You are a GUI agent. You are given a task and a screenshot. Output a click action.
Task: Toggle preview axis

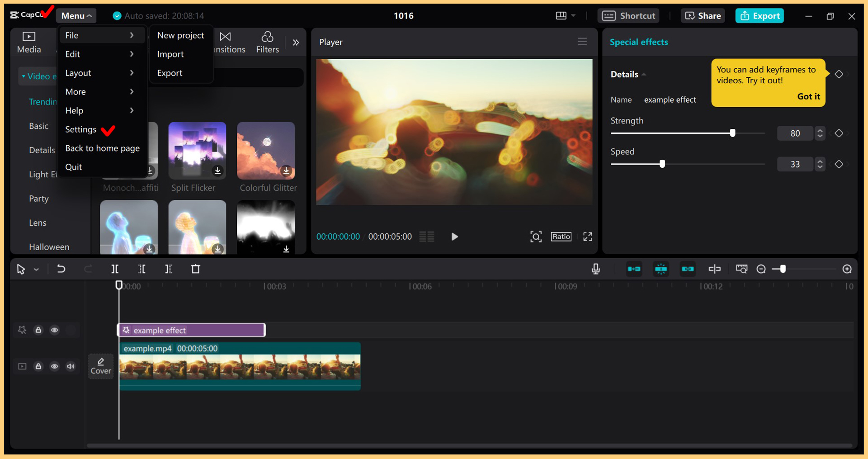pyautogui.click(x=715, y=269)
